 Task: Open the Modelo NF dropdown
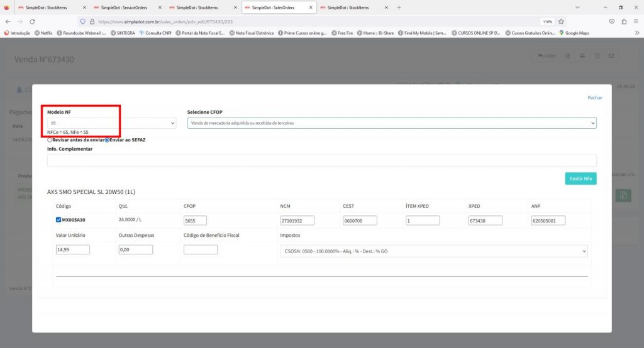[x=111, y=123]
